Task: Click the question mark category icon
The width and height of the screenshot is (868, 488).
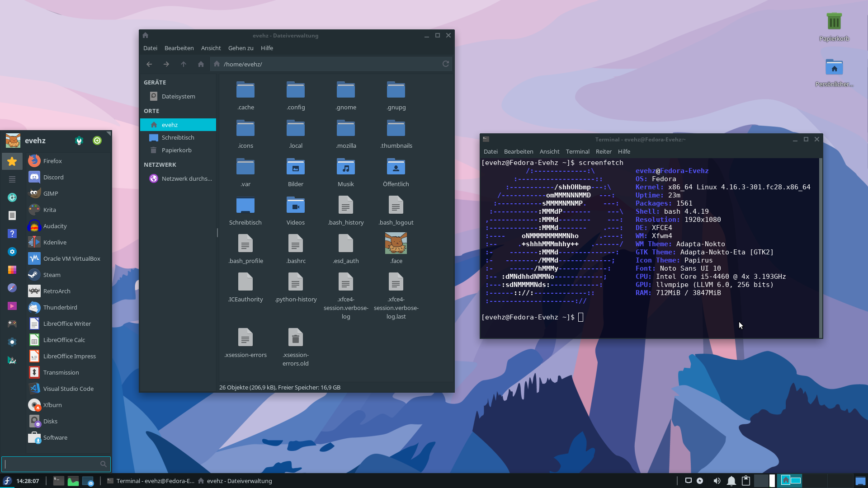Action: pos(12,234)
